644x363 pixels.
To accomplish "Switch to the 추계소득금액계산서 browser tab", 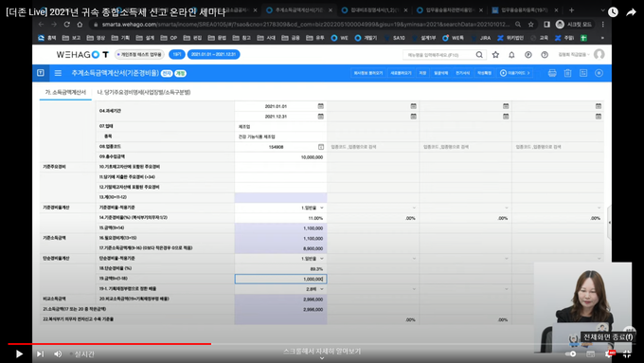I will [299, 9].
